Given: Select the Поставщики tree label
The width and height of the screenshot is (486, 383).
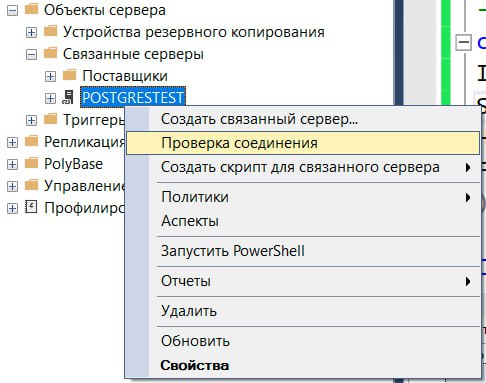Looking at the screenshot, I should point(125,76).
